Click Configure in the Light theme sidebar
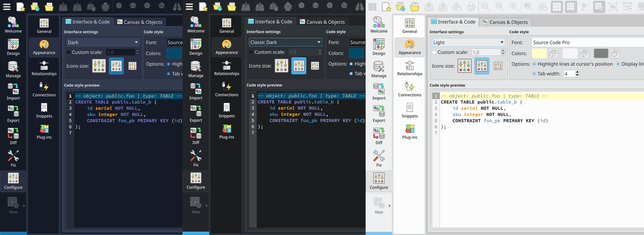Screen dimensions: 644x235 (x=379, y=181)
